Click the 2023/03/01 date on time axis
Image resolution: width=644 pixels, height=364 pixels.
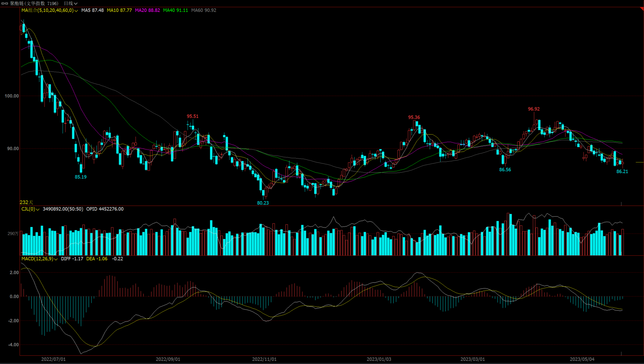[x=473, y=359]
